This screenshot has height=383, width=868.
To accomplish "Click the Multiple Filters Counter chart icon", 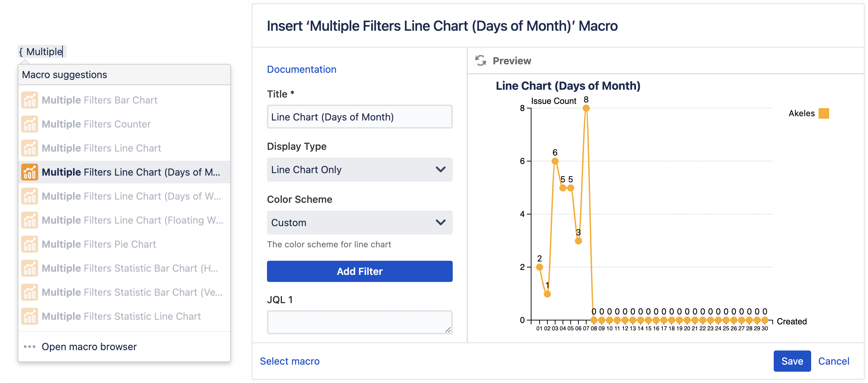I will [29, 124].
